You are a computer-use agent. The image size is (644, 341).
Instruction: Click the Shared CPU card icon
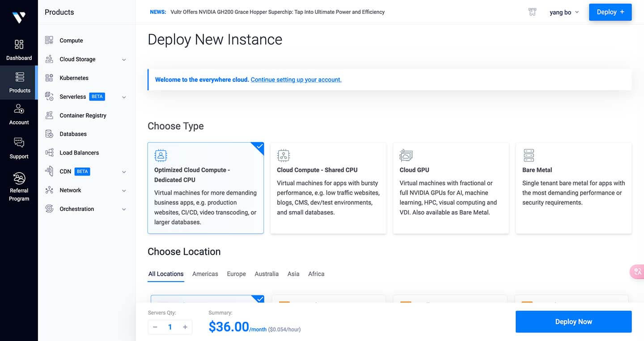pos(283,156)
